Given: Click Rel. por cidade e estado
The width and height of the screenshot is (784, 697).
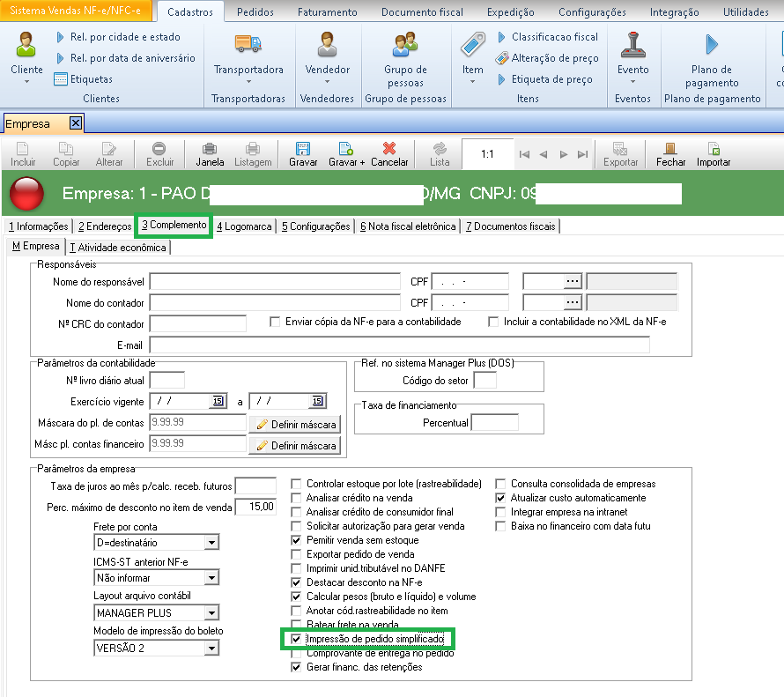Looking at the screenshot, I should tap(124, 37).
